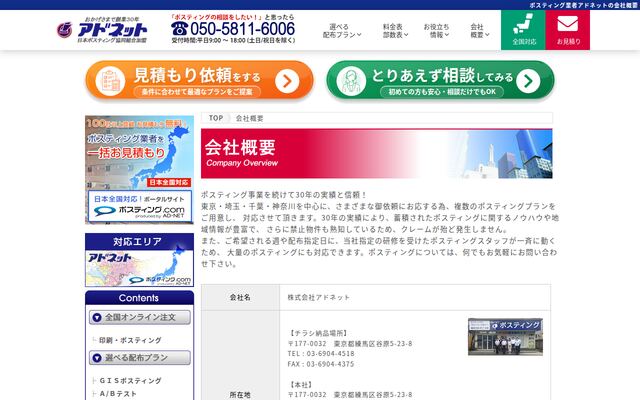Select the 株式会社アドネット company name text

point(318,297)
